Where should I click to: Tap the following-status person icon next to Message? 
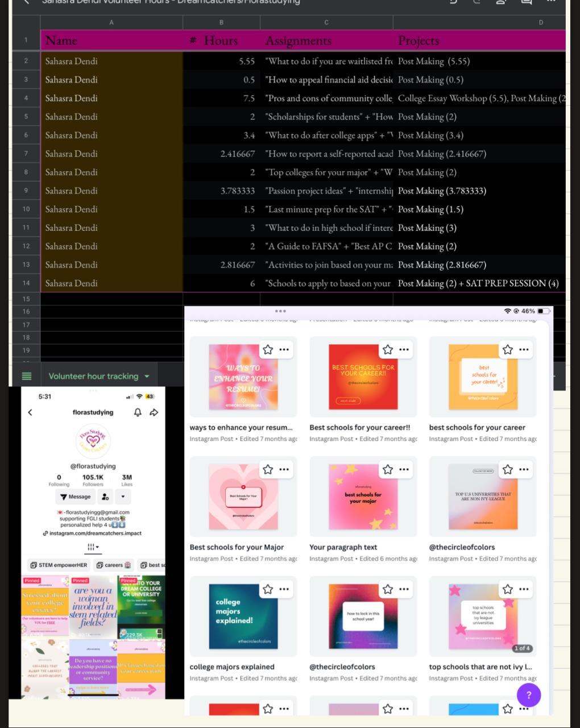(105, 497)
